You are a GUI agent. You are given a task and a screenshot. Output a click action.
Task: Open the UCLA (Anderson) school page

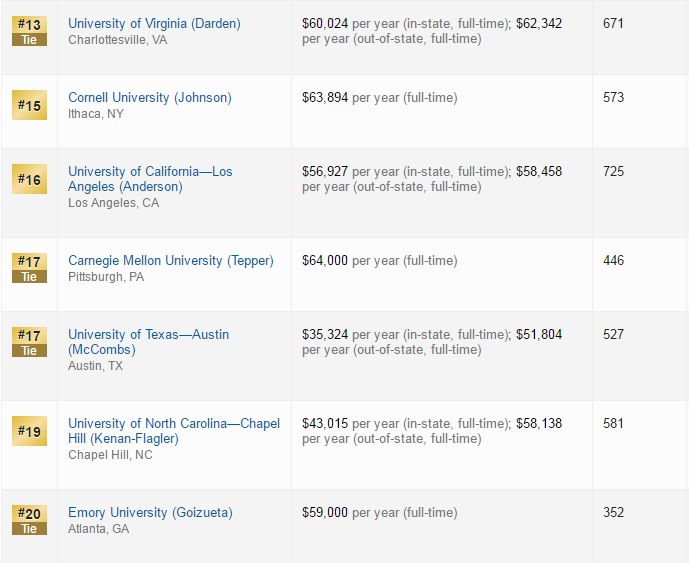pyautogui.click(x=150, y=179)
